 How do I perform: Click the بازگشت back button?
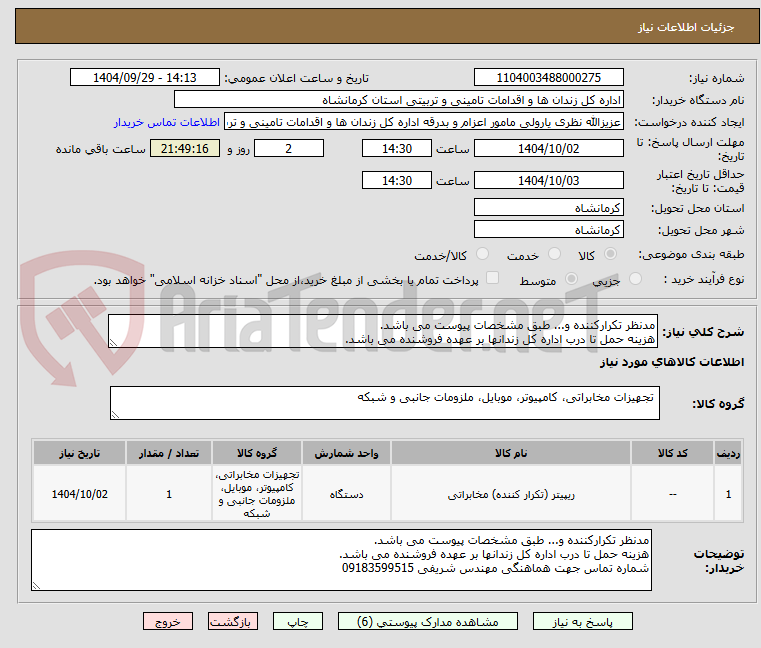point(233,621)
